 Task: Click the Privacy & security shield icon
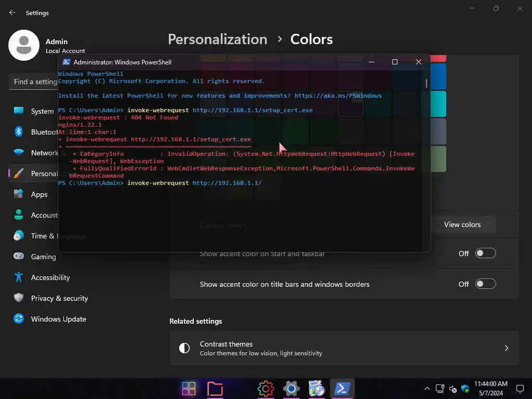(x=19, y=298)
